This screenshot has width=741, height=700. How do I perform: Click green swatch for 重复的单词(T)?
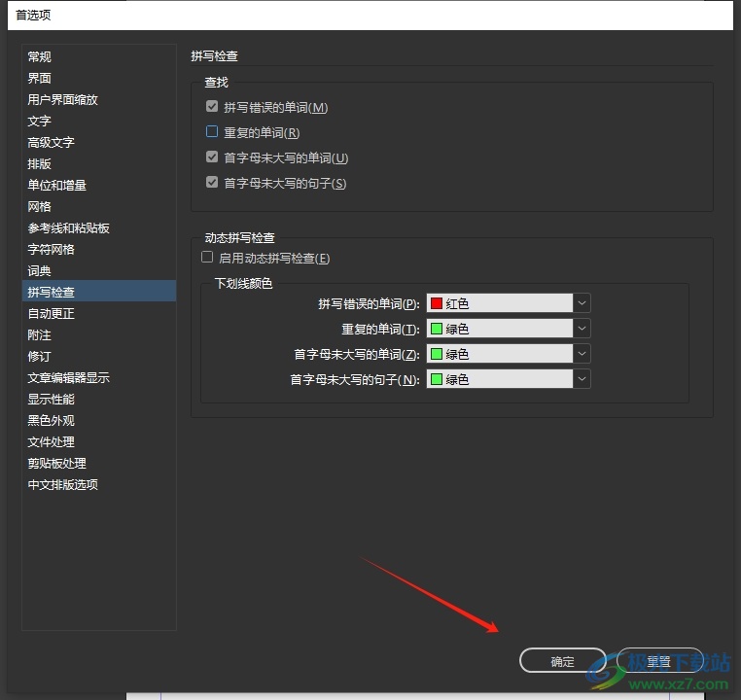pyautogui.click(x=437, y=329)
